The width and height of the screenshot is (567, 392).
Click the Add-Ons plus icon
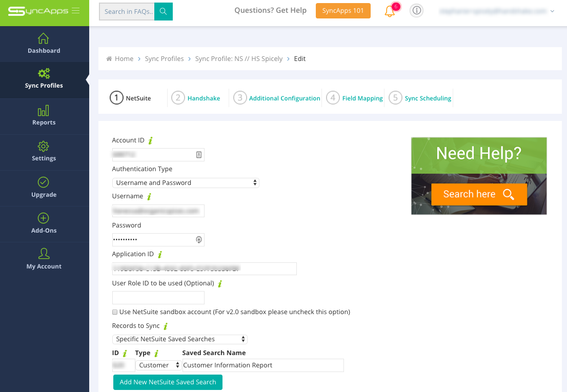click(x=44, y=218)
